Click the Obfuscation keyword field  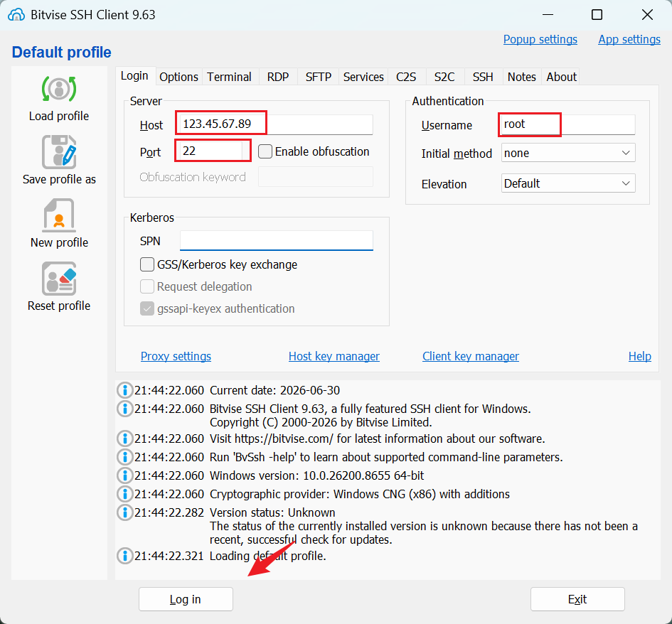(x=316, y=177)
